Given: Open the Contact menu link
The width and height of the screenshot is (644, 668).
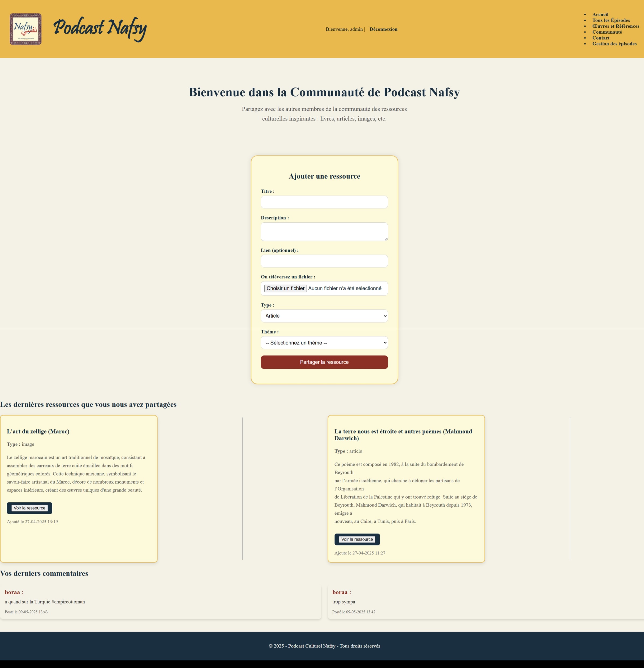Looking at the screenshot, I should point(601,38).
